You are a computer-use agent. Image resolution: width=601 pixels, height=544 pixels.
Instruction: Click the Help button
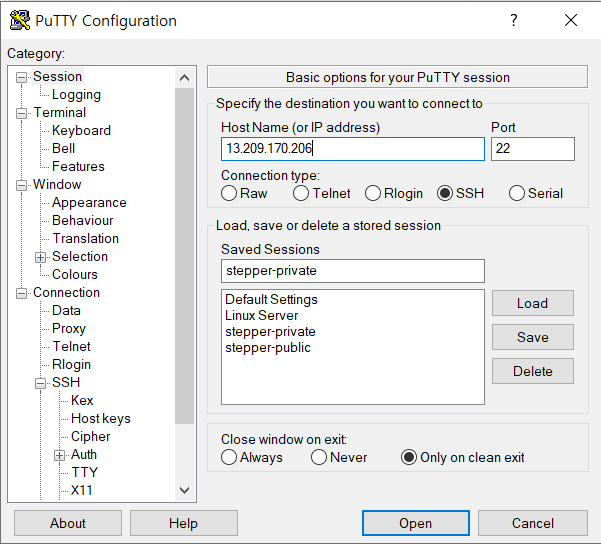[x=184, y=523]
